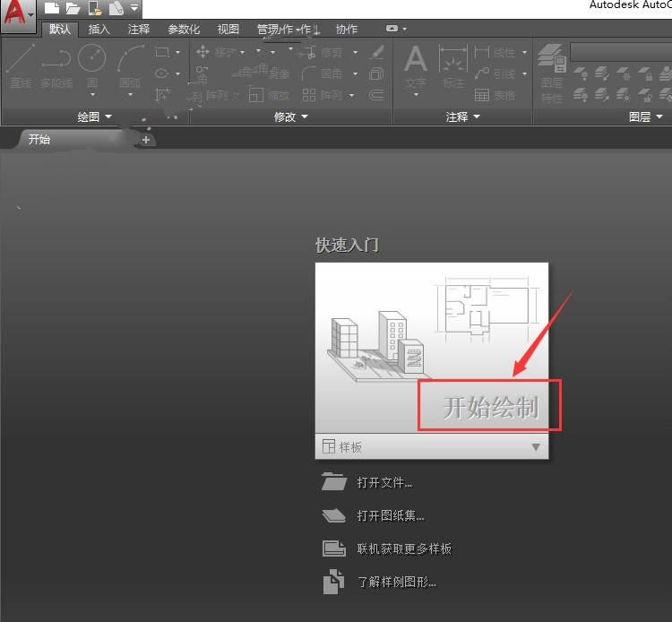
Task: Switch to the 插入 ribbon tab
Action: pos(99,30)
